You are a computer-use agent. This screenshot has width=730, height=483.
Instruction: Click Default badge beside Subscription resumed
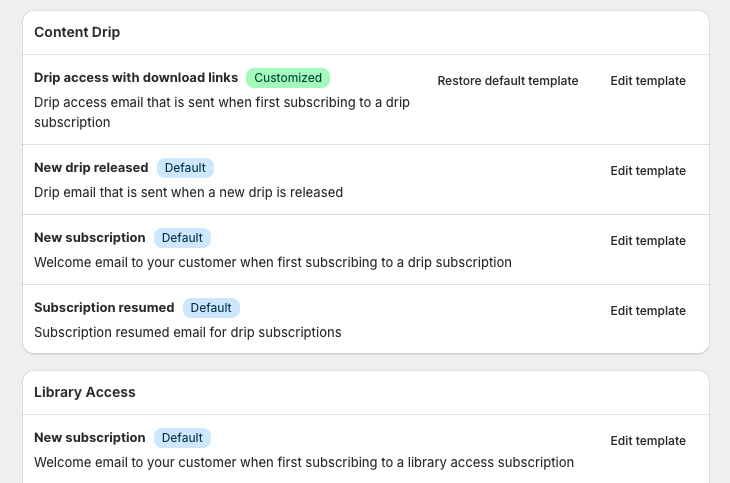coord(211,308)
